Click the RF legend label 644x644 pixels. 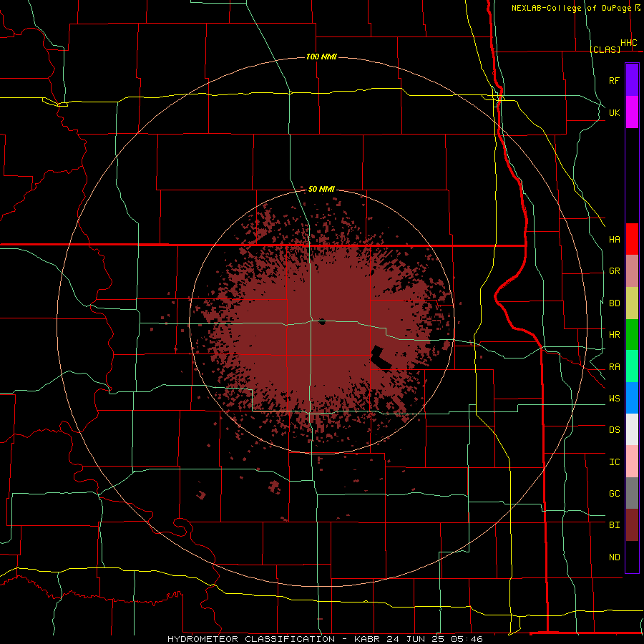pos(614,81)
